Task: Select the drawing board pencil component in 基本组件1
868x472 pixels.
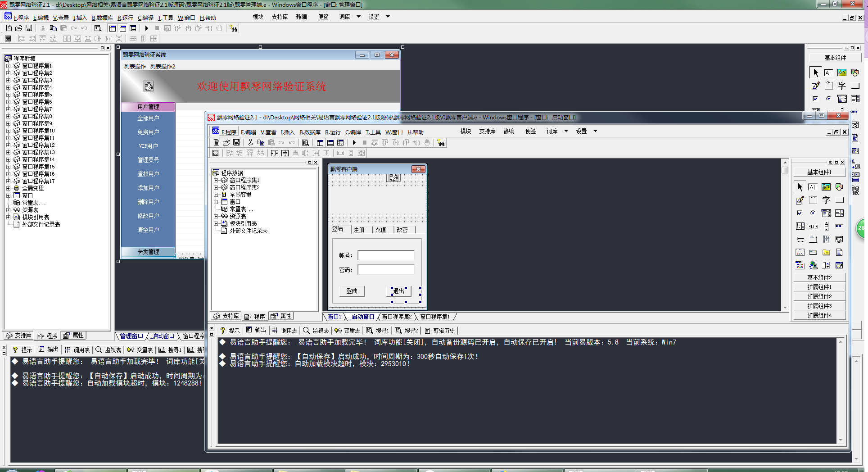Action: [x=800, y=200]
